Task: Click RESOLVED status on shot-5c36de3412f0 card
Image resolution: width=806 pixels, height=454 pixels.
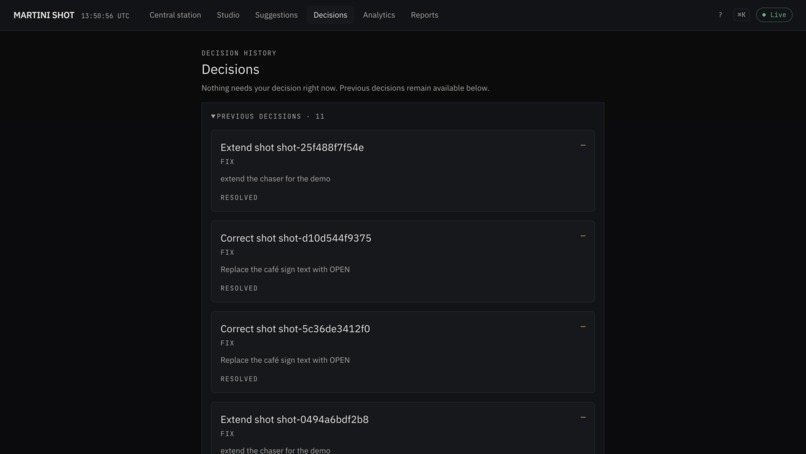Action: point(239,379)
